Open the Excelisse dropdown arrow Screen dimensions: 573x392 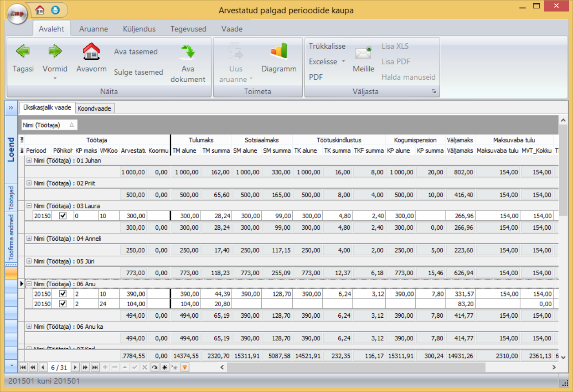coord(343,61)
